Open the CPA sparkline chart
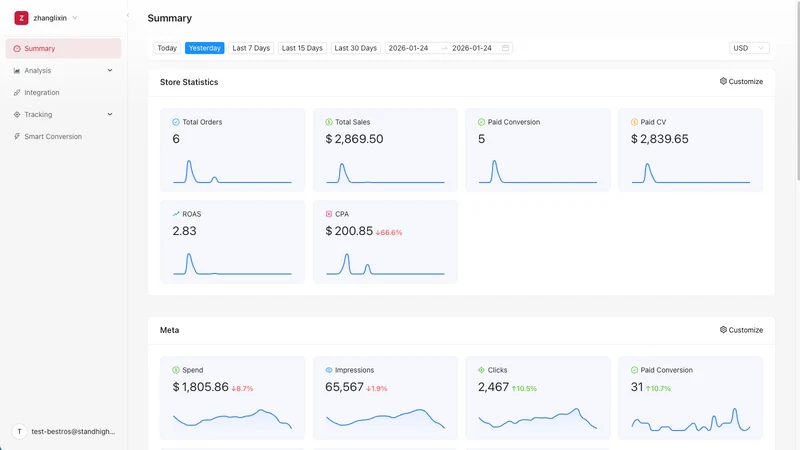This screenshot has width=800, height=450. coord(385,264)
